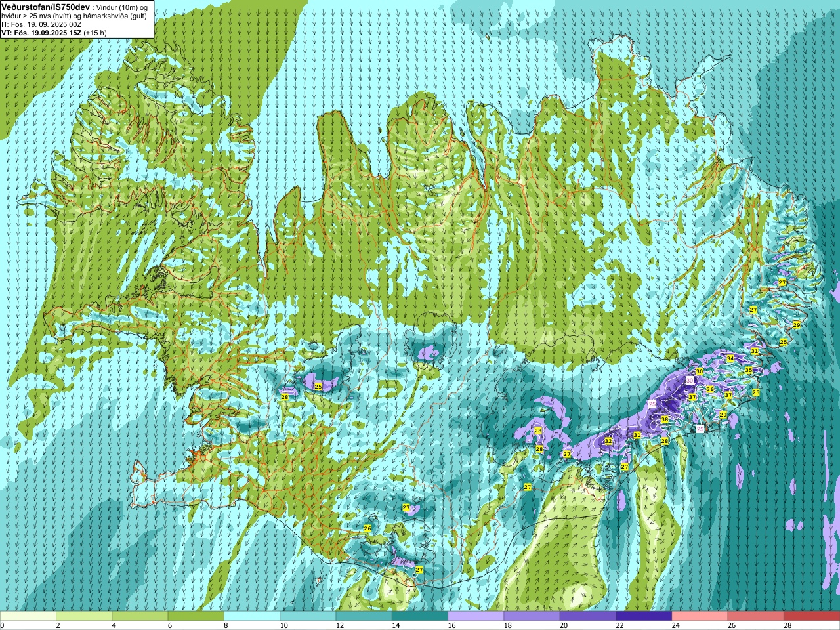Image resolution: width=840 pixels, height=630 pixels.
Task: Select the 26–28 m/s legend color
Action: click(756, 616)
